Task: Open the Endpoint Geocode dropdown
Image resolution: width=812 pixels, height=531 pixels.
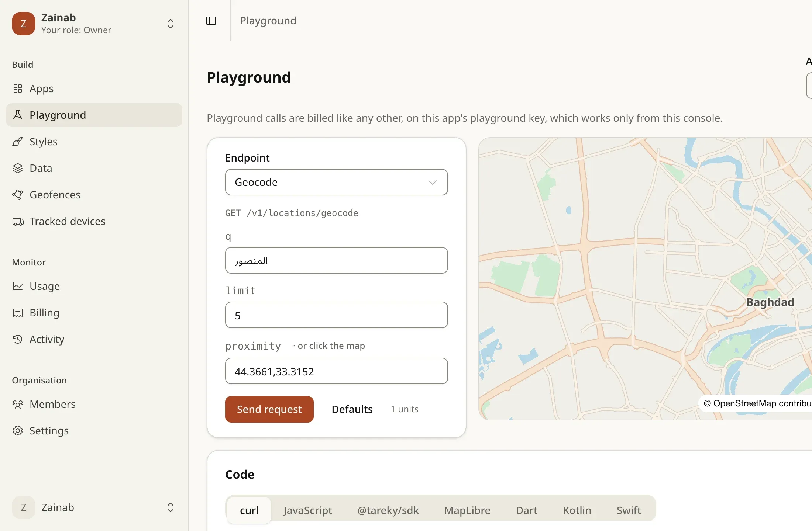Action: point(336,182)
